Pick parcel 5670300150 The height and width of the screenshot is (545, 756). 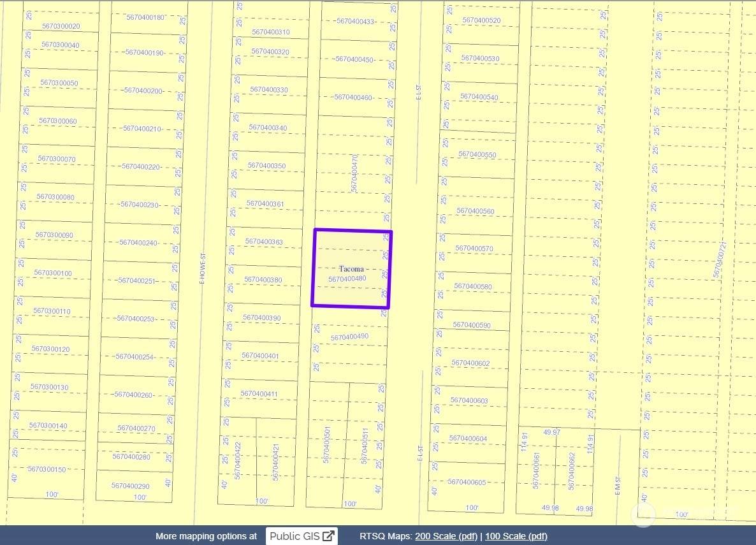(x=47, y=469)
